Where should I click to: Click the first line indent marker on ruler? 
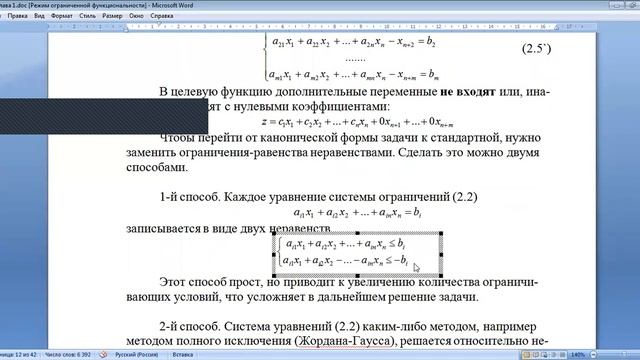[159, 25]
